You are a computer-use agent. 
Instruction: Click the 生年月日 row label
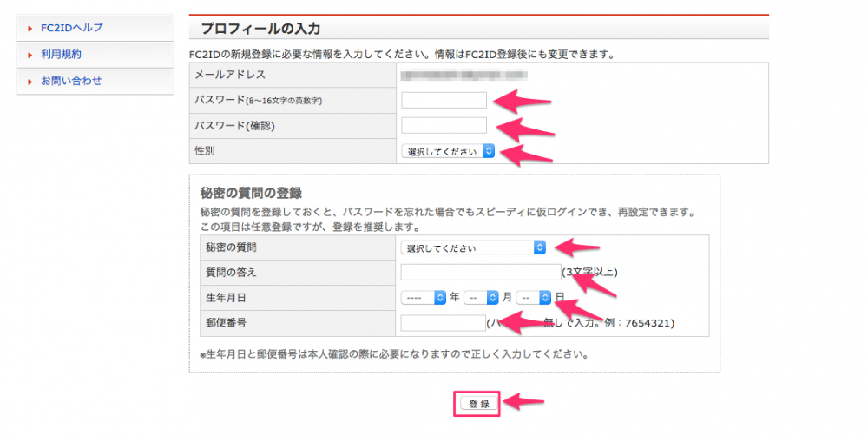[x=226, y=298]
